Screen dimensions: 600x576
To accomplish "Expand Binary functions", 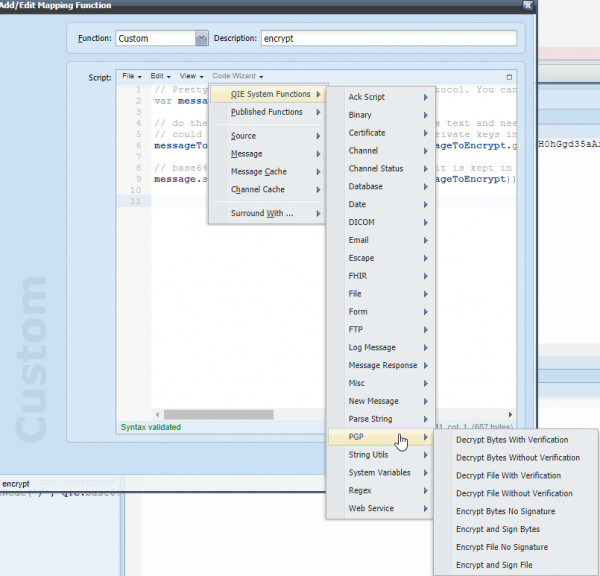I will (381, 115).
